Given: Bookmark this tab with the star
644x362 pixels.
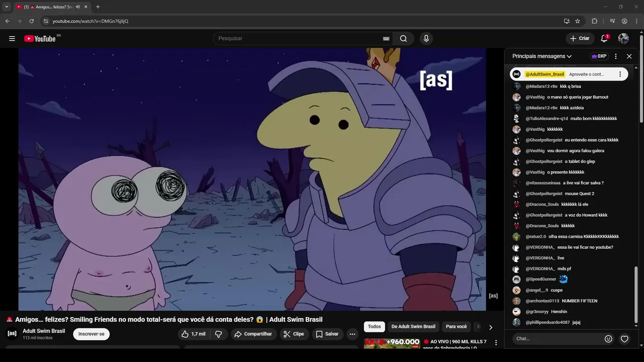Looking at the screenshot, I should [578, 21].
